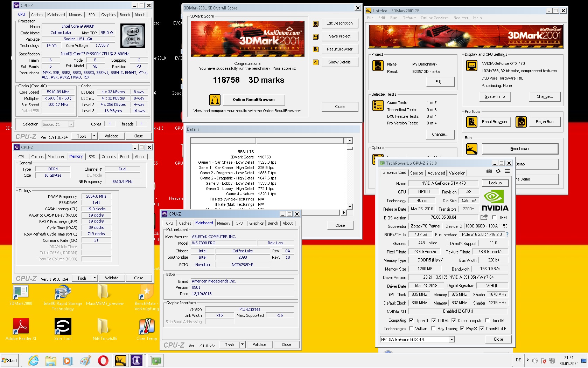This screenshot has height=368, width=588.
Task: Click the BIOS export share icon in GPU-Z
Action: 484,217
